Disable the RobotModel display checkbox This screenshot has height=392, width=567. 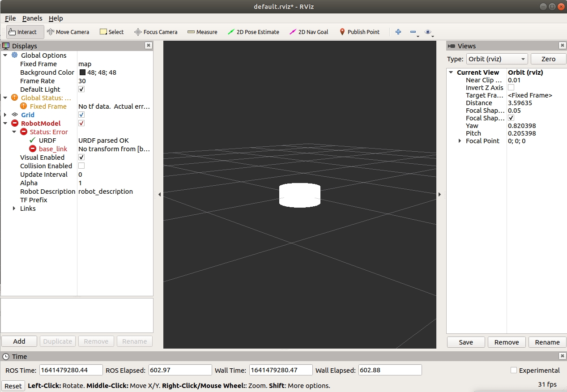[81, 123]
